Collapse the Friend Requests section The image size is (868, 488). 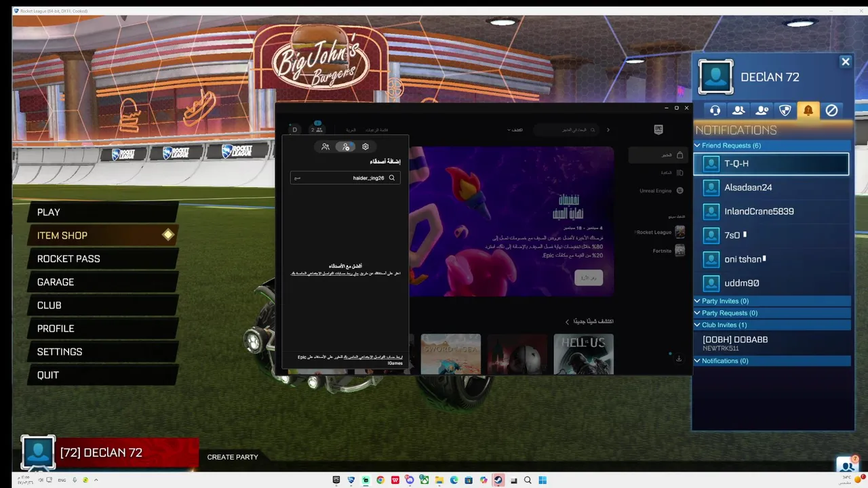click(772, 146)
